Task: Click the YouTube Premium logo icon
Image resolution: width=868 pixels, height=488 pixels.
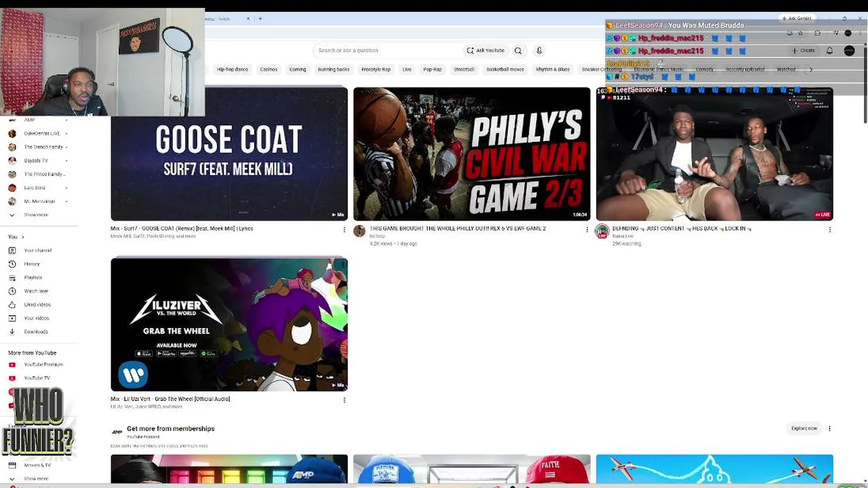Action: coord(12,365)
